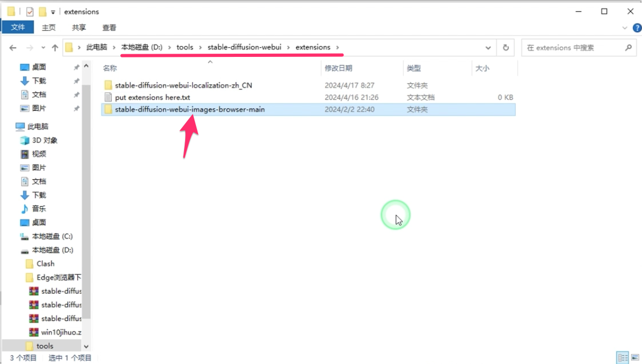Open 音乐 in the sidebar

click(x=39, y=209)
